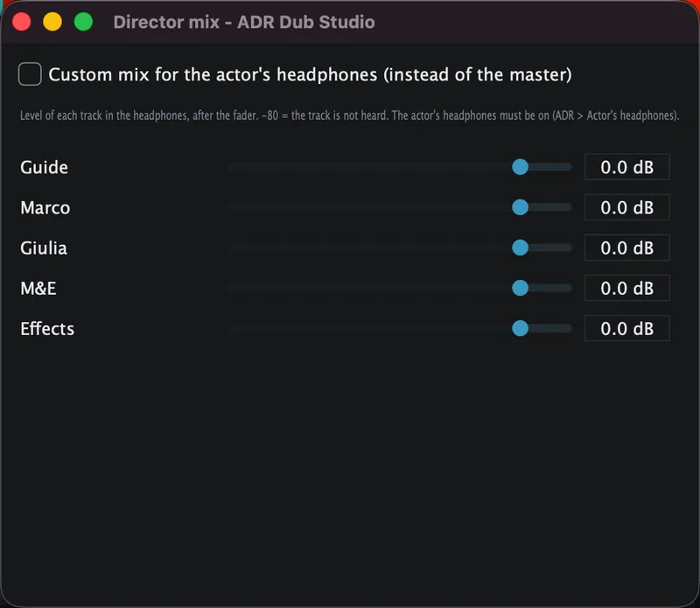The height and width of the screenshot is (608, 700).
Task: Click the Effects track slider handle
Action: (x=520, y=329)
